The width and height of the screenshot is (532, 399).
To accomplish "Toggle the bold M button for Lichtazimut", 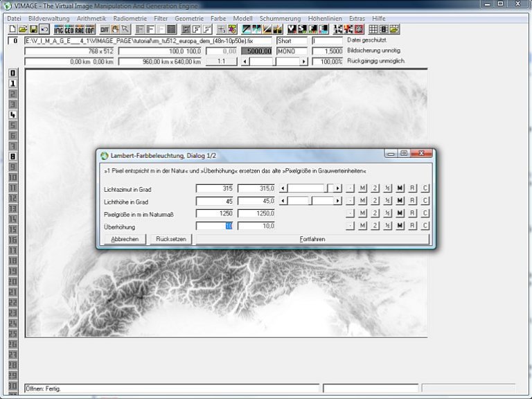I will [400, 188].
